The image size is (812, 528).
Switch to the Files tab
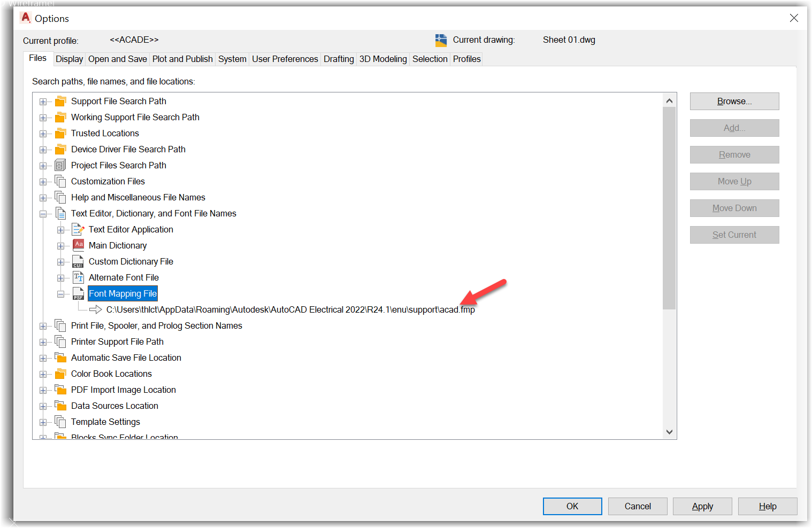point(37,58)
